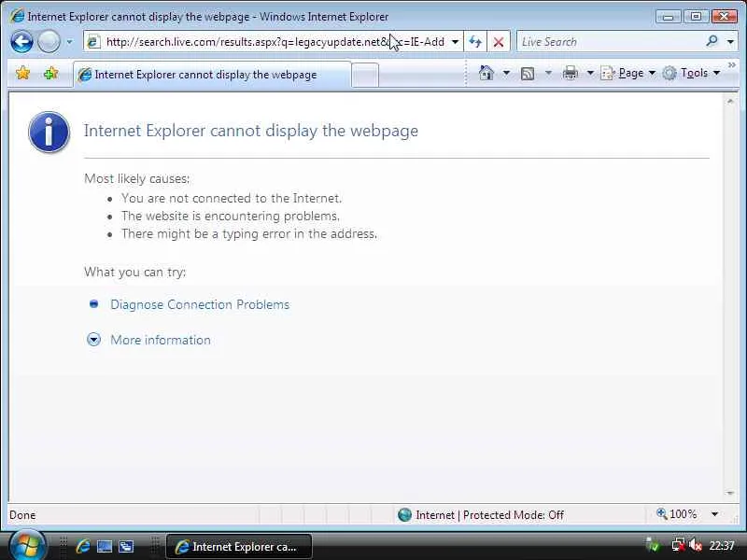Launch Internet Explorer from Quick Launch

(83, 546)
